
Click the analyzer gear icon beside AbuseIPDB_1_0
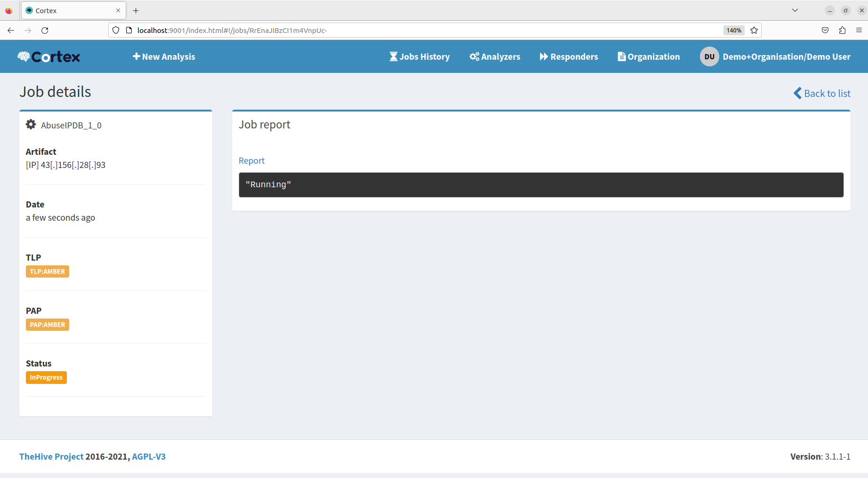point(31,124)
